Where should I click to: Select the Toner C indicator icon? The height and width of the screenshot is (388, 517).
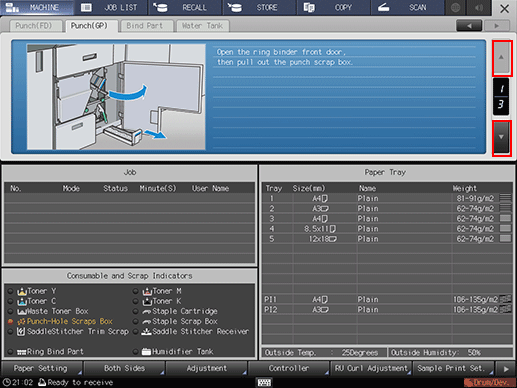pos(22,301)
